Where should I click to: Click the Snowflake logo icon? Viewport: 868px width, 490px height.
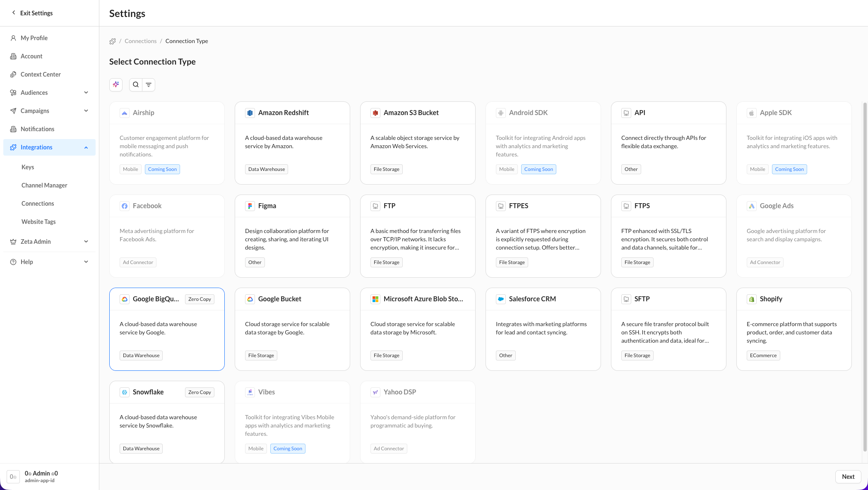pyautogui.click(x=125, y=392)
